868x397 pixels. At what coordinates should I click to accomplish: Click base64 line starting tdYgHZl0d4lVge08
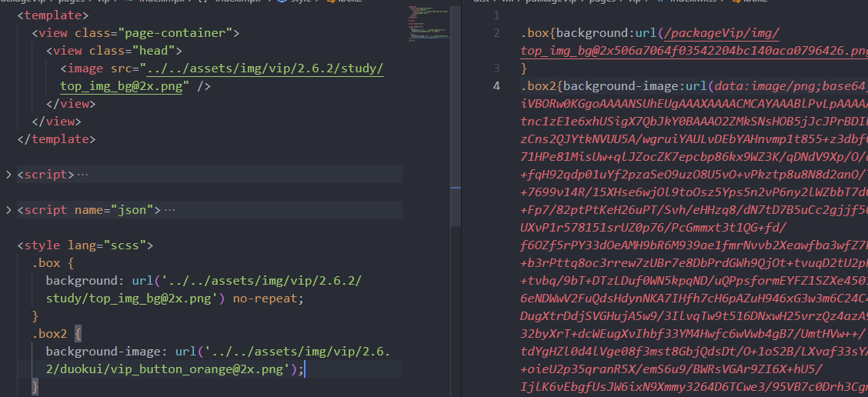tap(694, 352)
